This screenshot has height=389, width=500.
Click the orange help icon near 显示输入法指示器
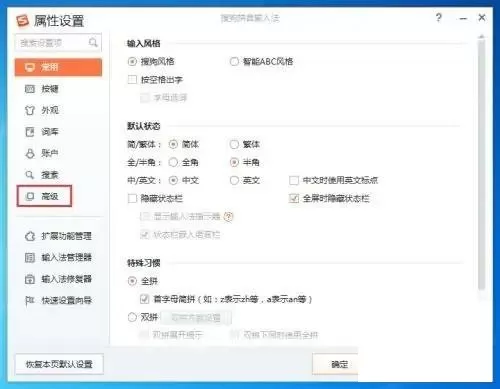coord(229,217)
